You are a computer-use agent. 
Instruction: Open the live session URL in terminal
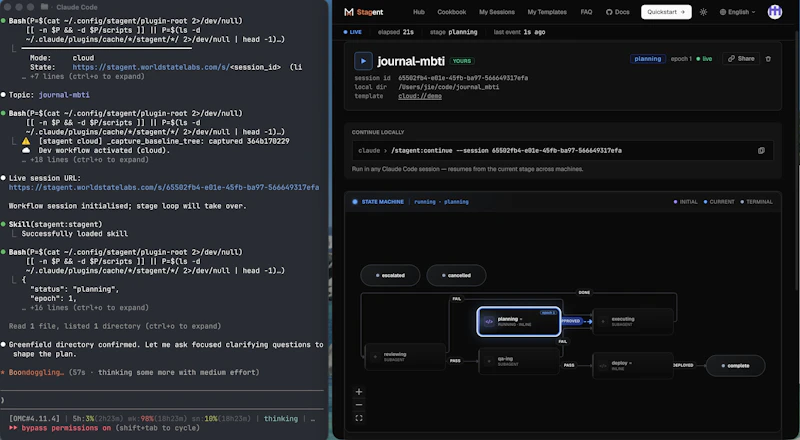(164, 187)
